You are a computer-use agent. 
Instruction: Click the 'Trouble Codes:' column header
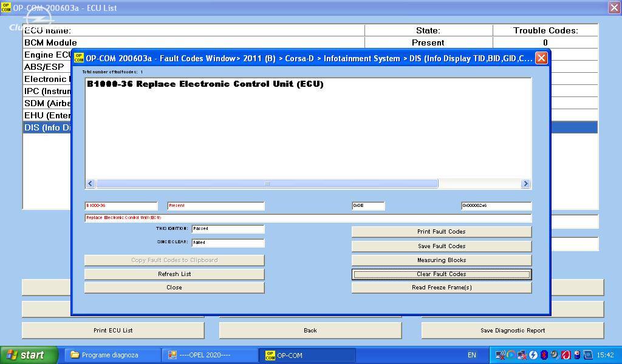(545, 30)
